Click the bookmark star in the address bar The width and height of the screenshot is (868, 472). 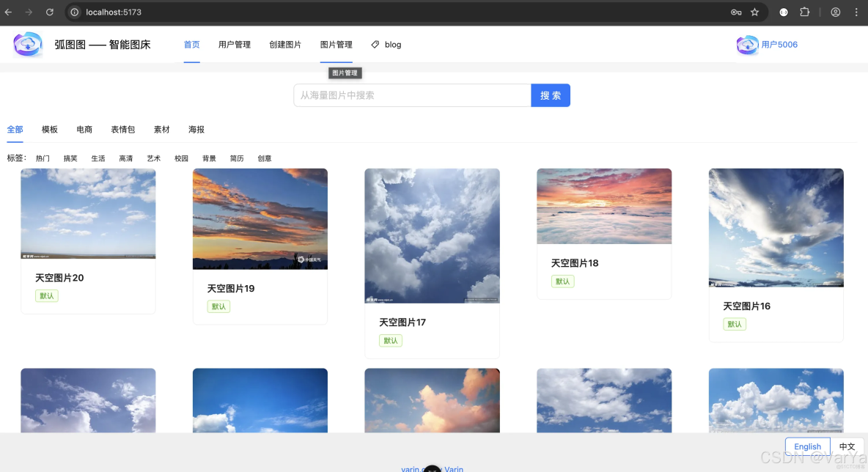point(756,12)
